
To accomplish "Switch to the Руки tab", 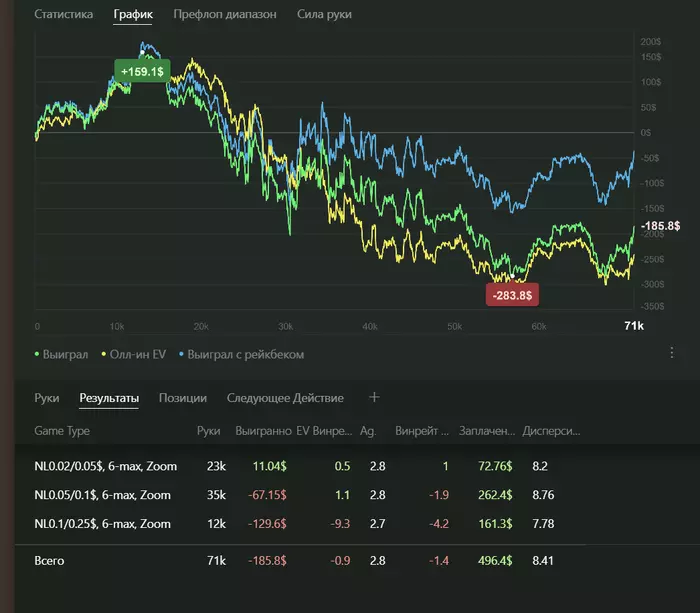I will coord(47,398).
